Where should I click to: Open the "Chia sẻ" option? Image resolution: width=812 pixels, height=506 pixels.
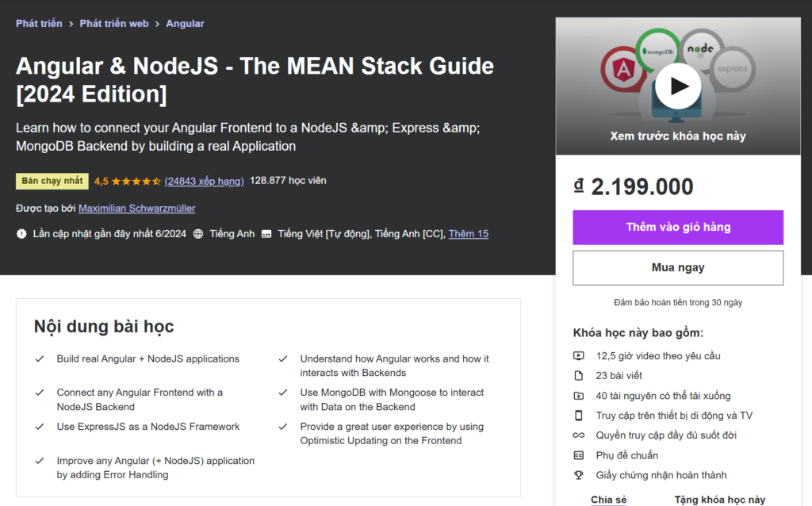(x=608, y=499)
